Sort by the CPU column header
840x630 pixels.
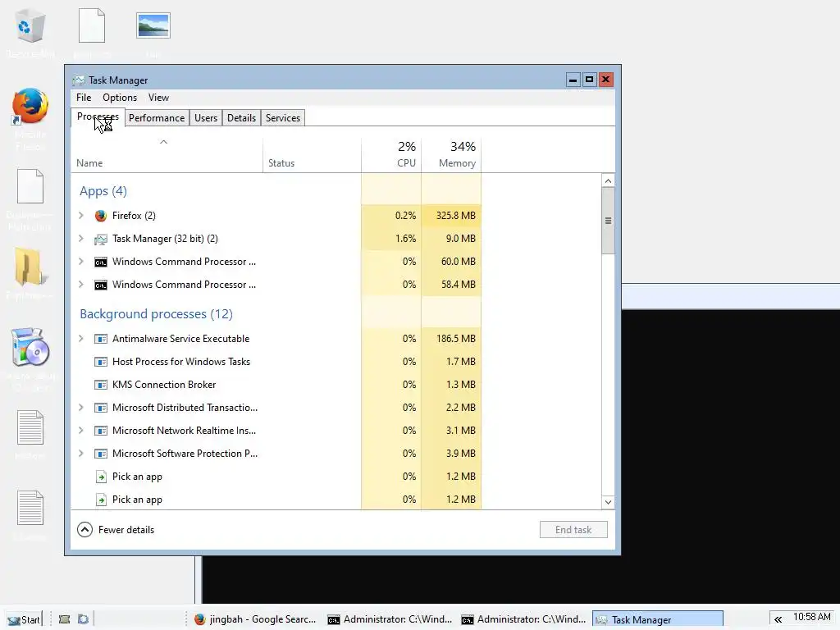pos(391,155)
